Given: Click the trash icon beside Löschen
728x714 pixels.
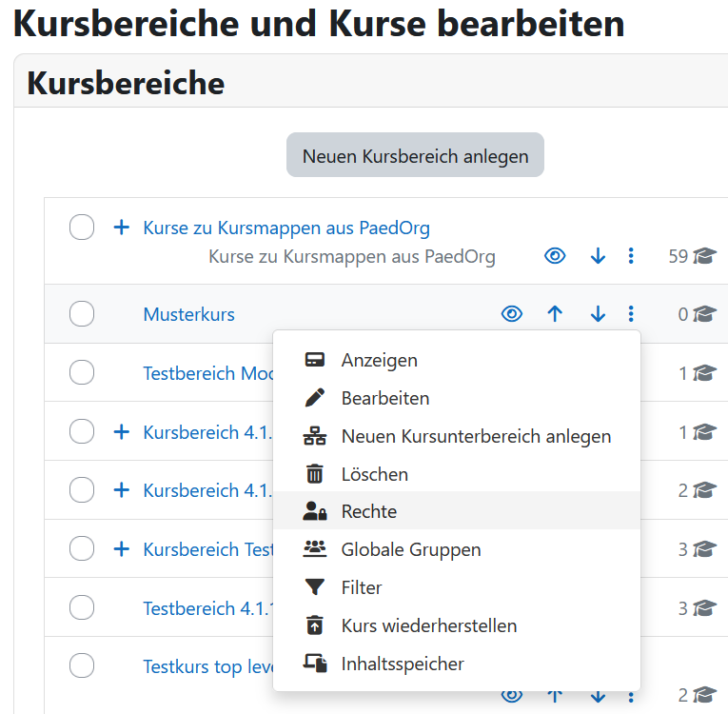Looking at the screenshot, I should [315, 474].
